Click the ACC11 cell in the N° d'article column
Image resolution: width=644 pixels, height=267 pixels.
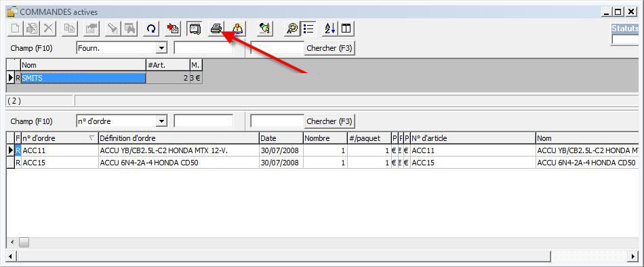click(472, 150)
